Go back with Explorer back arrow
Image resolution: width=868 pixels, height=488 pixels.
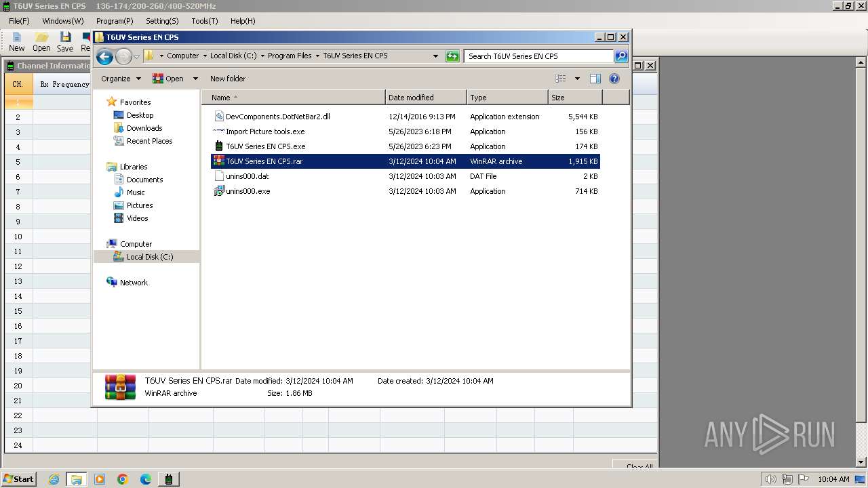click(x=104, y=56)
